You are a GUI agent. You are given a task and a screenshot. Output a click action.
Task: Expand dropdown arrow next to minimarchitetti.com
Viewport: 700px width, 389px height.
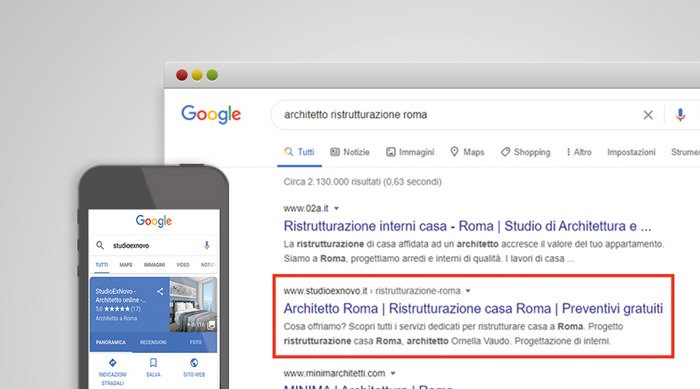point(393,373)
